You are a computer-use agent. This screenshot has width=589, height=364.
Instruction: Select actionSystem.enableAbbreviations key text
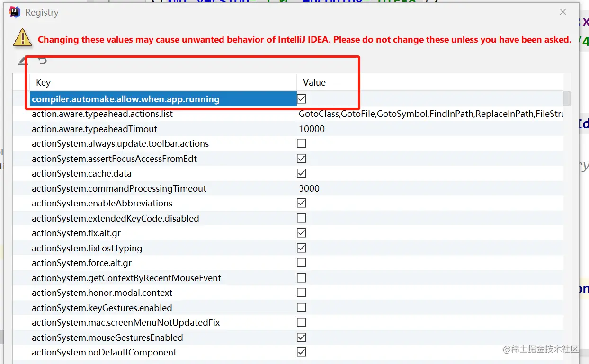pos(102,203)
